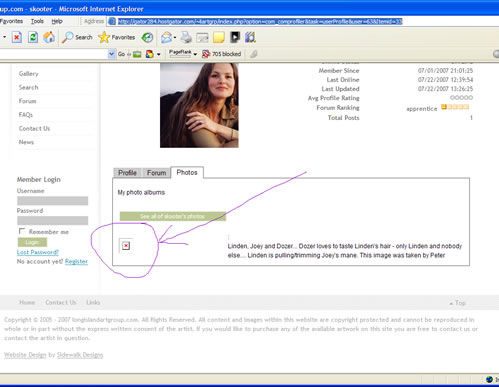
Task: Enable the Remember me checkbox
Action: (22, 231)
